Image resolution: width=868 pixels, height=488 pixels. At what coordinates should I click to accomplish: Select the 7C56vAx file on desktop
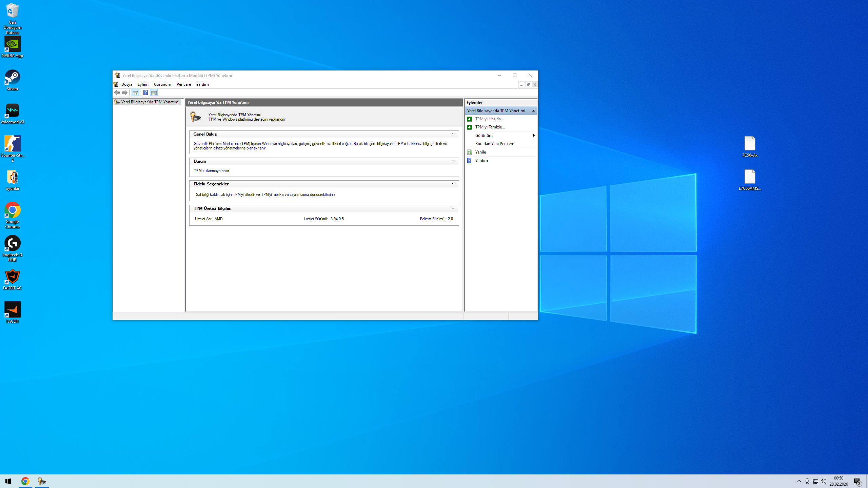tap(750, 146)
